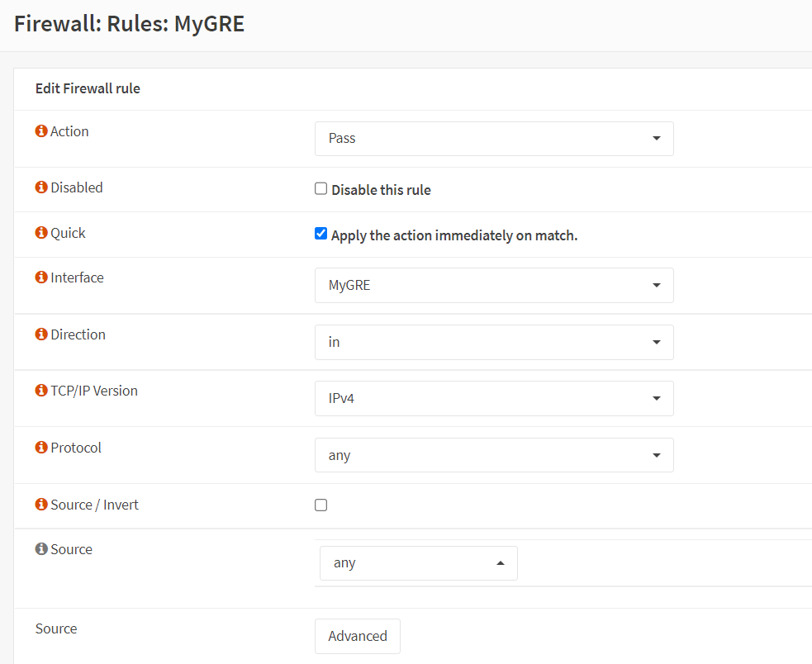This screenshot has height=664, width=812.
Task: Click the Source label beside the Advanced button
Action: (56, 628)
